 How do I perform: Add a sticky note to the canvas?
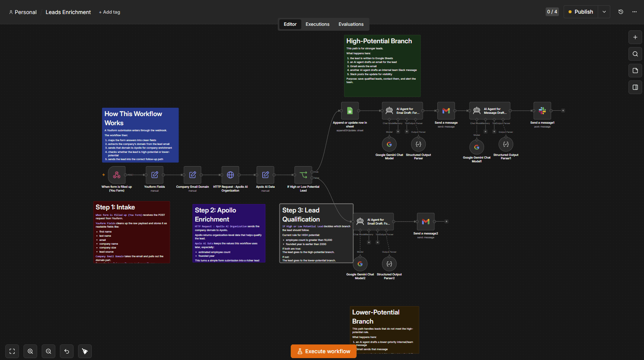pos(635,71)
